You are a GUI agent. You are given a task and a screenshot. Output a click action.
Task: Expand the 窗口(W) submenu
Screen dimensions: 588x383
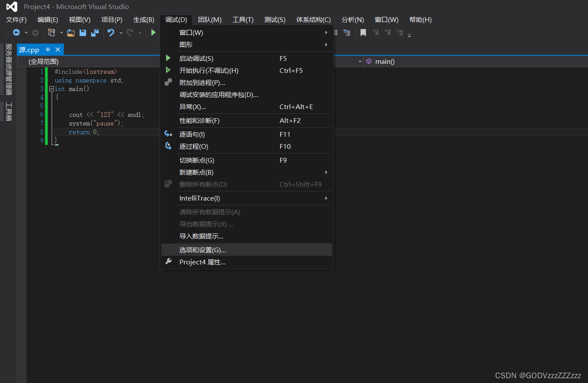pos(327,32)
